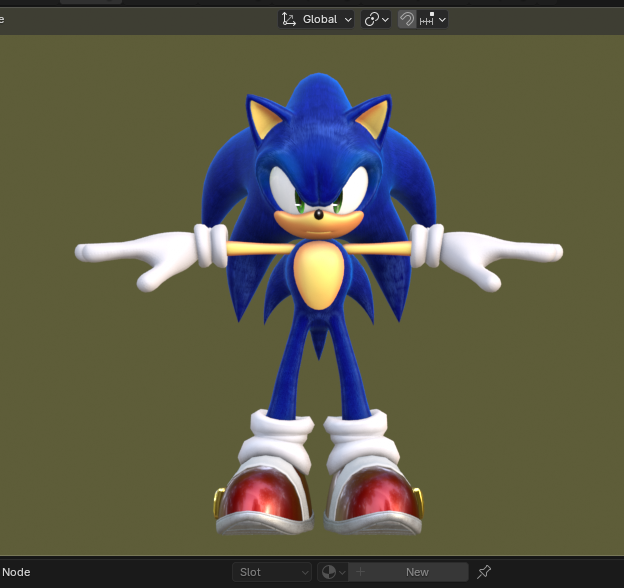Open the material Slot dropdown

[x=272, y=572]
